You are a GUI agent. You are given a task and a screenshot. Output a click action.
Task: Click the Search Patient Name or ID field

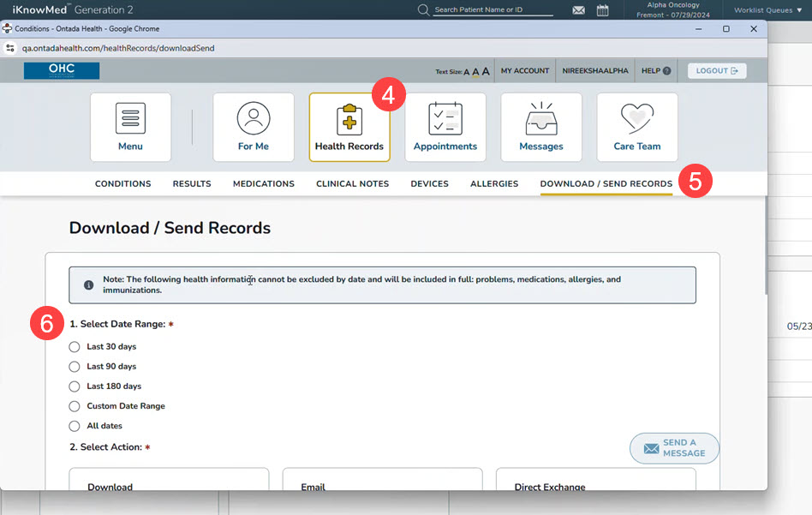(493, 10)
